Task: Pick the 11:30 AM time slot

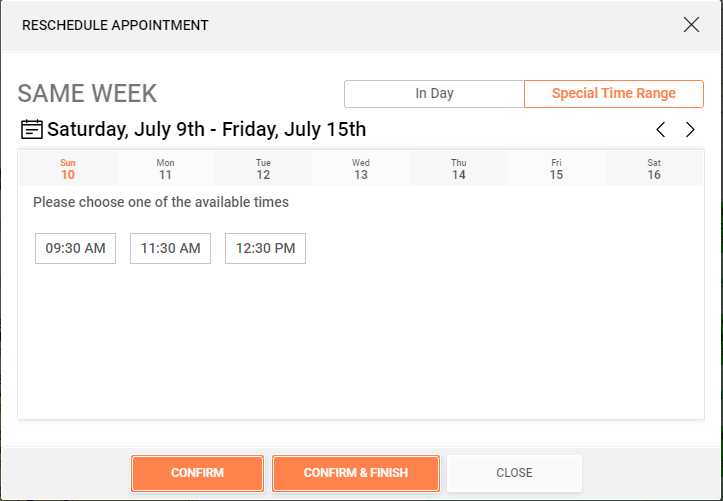Action: pos(171,248)
